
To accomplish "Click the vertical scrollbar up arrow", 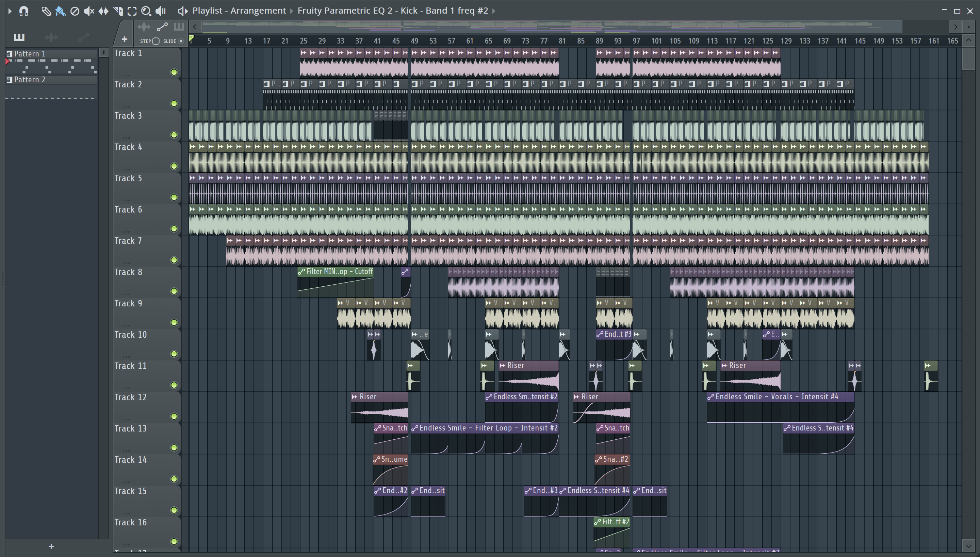I will [x=968, y=40].
